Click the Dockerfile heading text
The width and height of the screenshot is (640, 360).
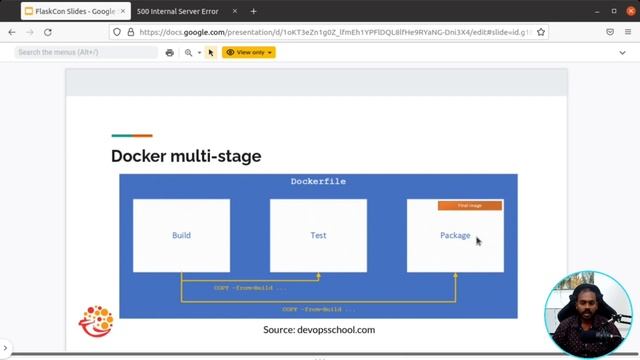[318, 181]
